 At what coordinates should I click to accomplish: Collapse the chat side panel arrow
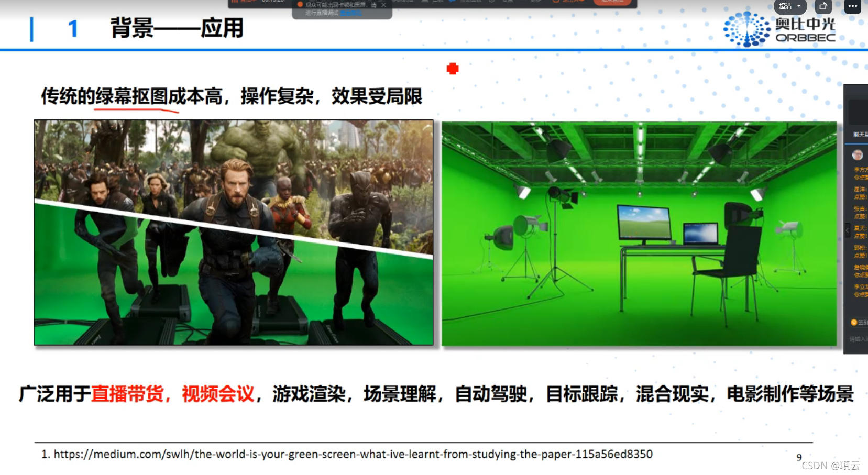tap(847, 230)
